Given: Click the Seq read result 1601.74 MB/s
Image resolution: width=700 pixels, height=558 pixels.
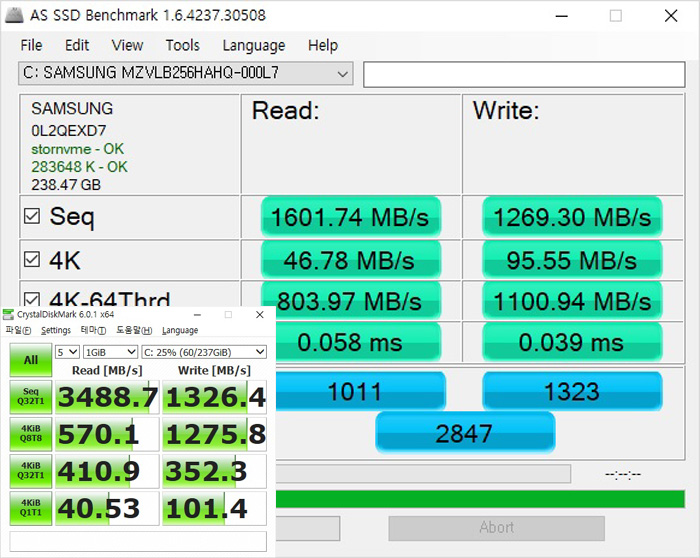Looking at the screenshot, I should coord(351,217).
